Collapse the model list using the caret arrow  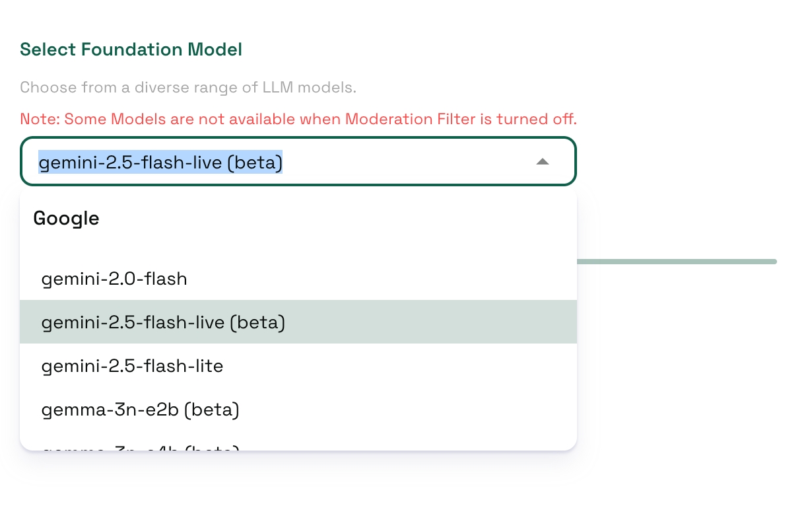coord(542,162)
